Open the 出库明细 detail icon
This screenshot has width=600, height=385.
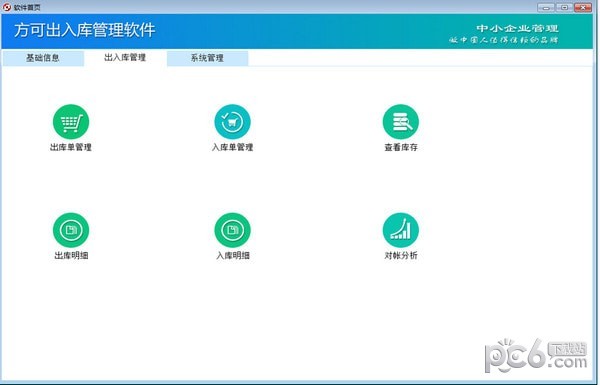click(x=71, y=230)
